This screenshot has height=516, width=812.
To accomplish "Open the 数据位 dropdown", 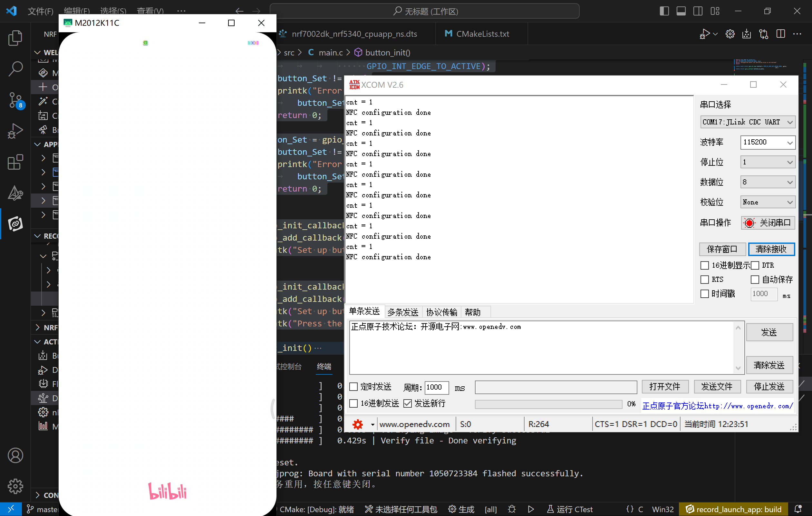I will click(x=768, y=182).
